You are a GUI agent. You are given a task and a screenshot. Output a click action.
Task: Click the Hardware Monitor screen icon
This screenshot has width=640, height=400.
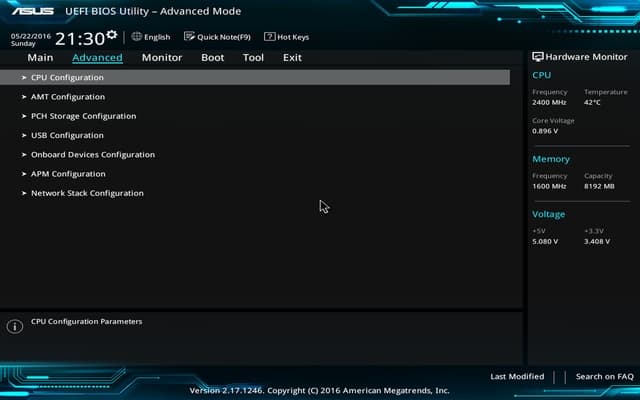(538, 57)
